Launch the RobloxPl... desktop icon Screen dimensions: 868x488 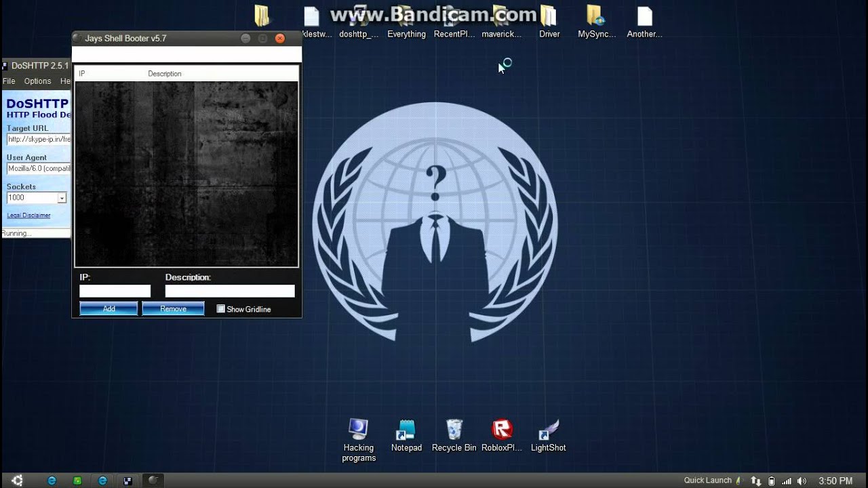pos(502,436)
